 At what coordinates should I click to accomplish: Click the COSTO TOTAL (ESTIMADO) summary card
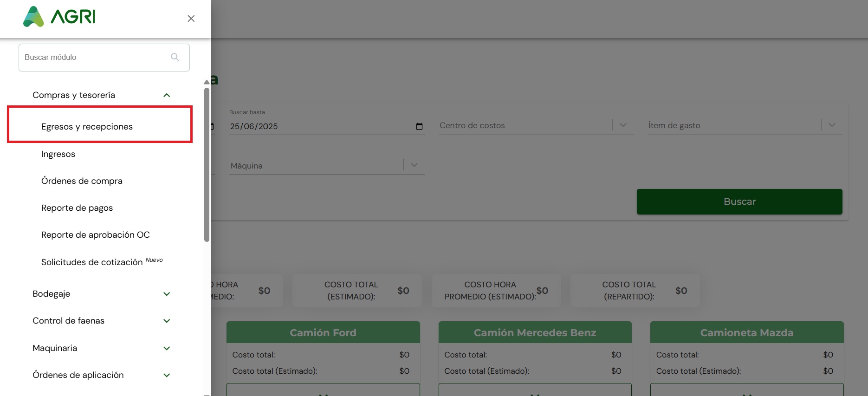click(357, 291)
